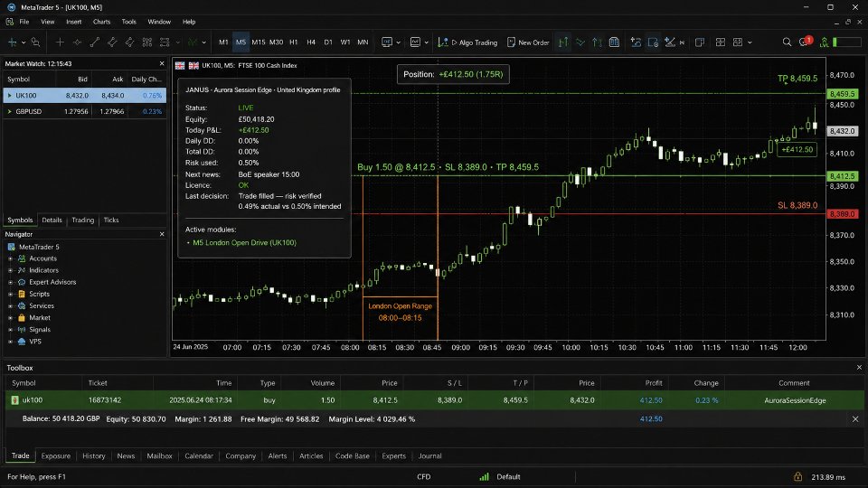Viewport: 868px width, 488px height.
Task: Click the signal bars connection icon
Action: (x=485, y=476)
